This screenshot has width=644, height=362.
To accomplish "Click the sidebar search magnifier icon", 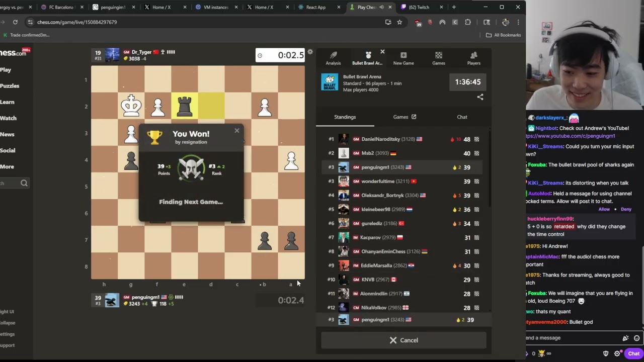I will coord(24,183).
